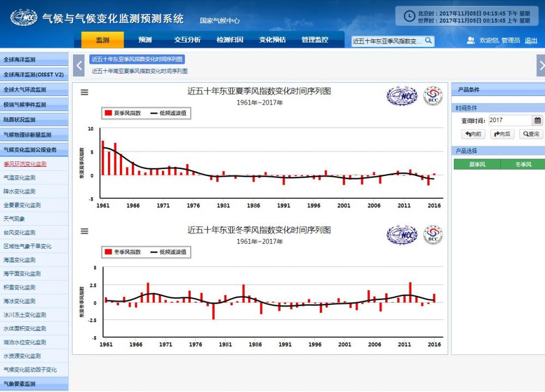The image size is (545, 392).
Task: Click the NCC logo in header
Action: coord(23,18)
